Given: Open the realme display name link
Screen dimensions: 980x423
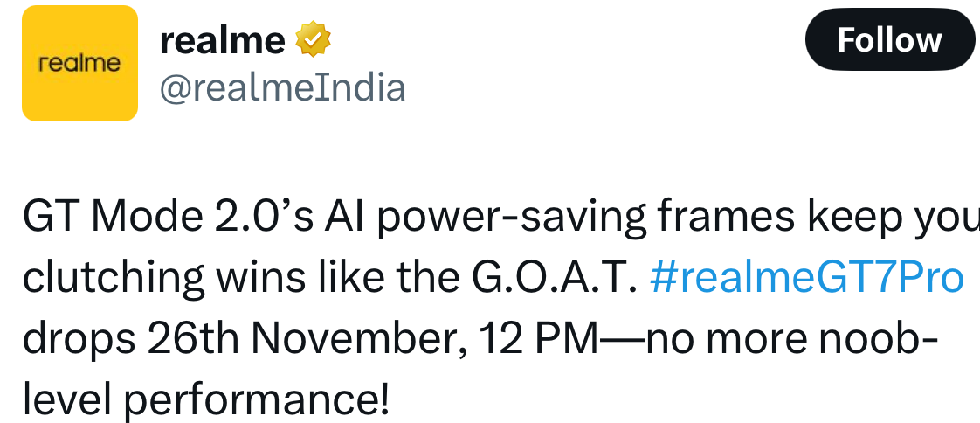Looking at the screenshot, I should 222,40.
